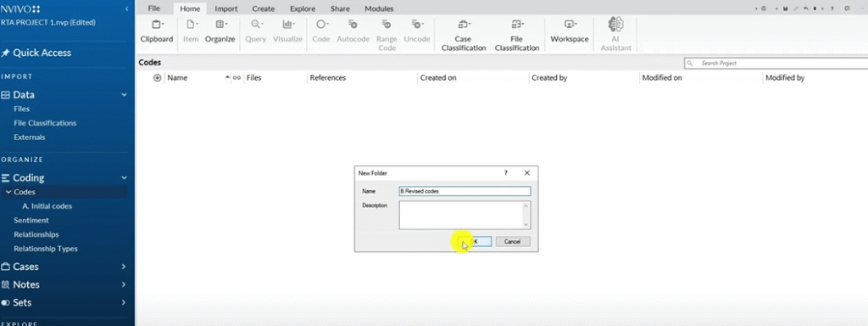Click the expand-all plus icon in Codes list

[x=157, y=78]
